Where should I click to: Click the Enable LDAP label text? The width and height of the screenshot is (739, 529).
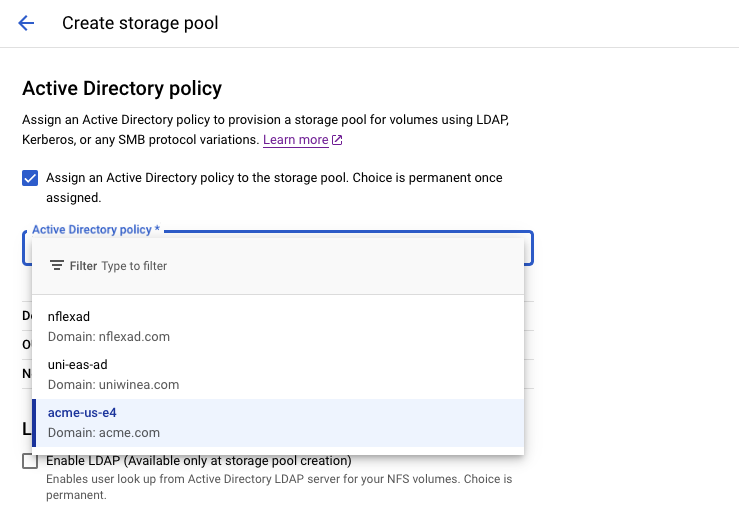coord(199,461)
